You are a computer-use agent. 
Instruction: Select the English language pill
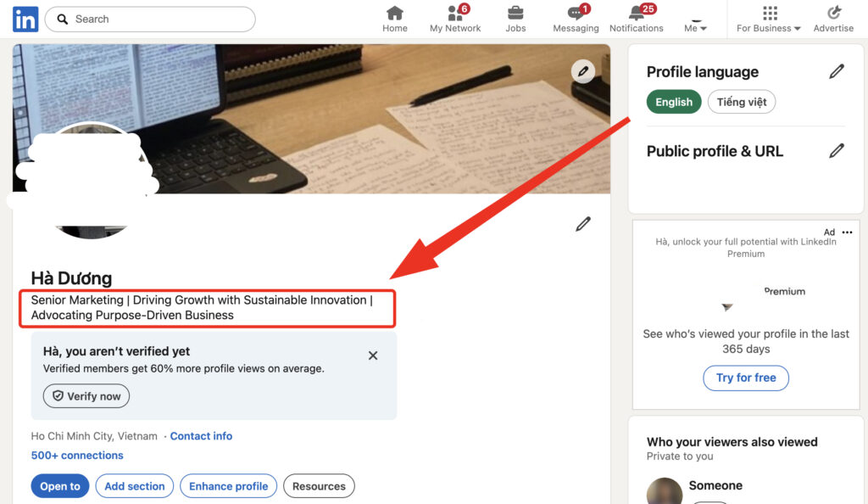[674, 102]
